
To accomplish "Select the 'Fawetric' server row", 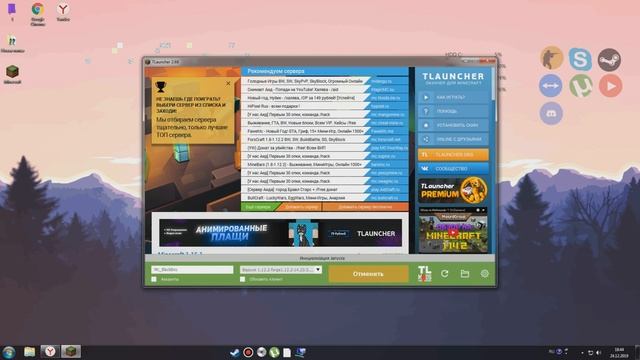I will pos(324,131).
